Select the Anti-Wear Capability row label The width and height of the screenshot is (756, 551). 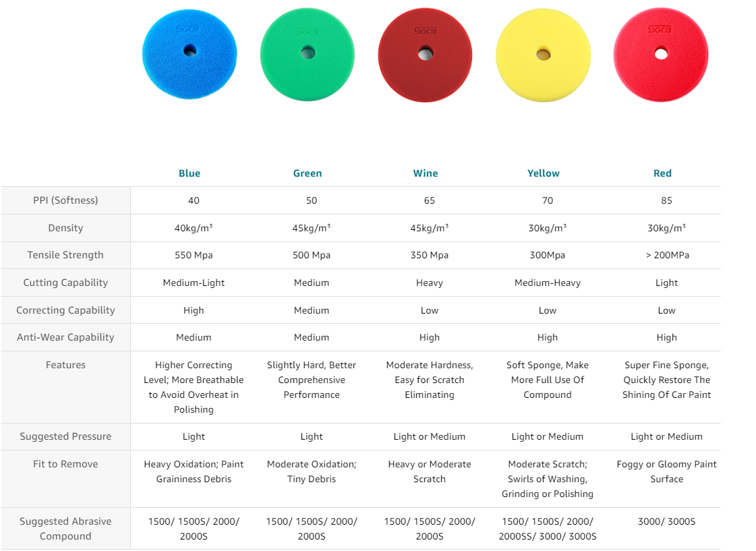click(65, 337)
